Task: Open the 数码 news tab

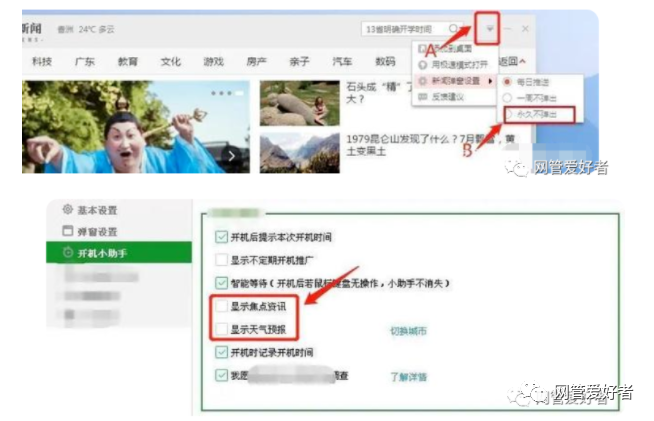Action: [385, 61]
